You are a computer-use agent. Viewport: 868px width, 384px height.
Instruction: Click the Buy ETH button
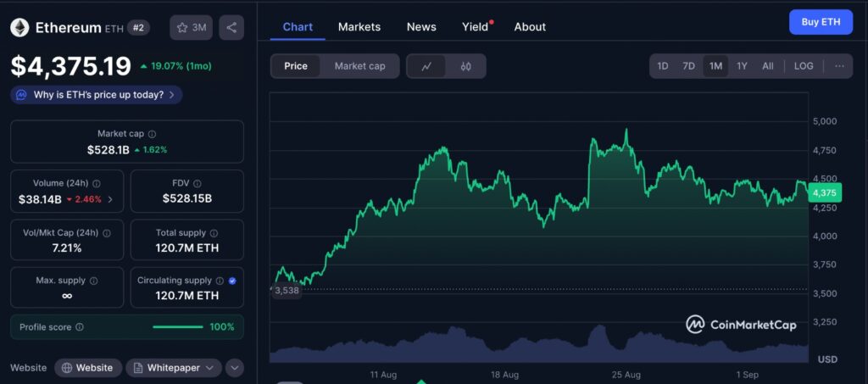(x=821, y=22)
